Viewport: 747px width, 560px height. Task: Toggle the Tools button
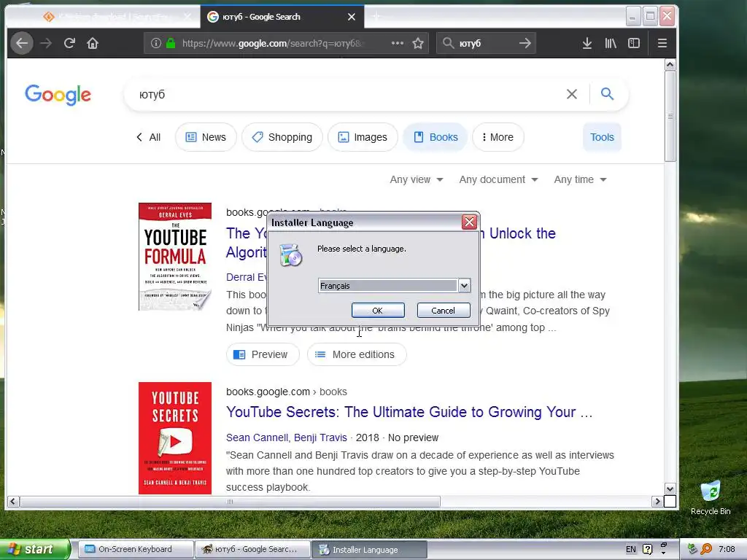[602, 137]
